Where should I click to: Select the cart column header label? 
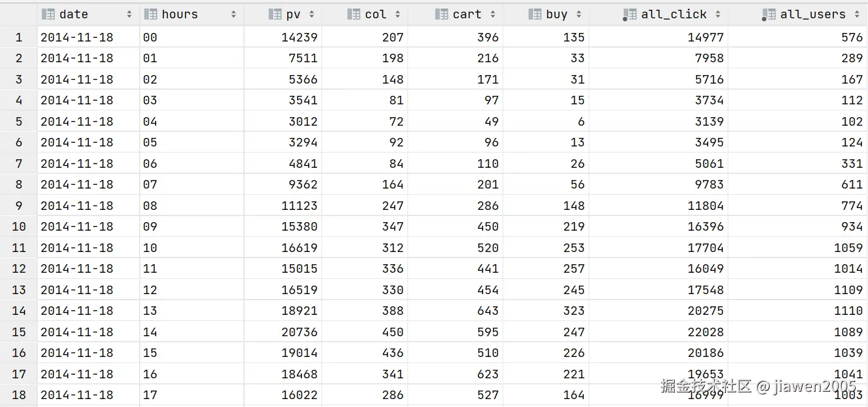(x=467, y=14)
